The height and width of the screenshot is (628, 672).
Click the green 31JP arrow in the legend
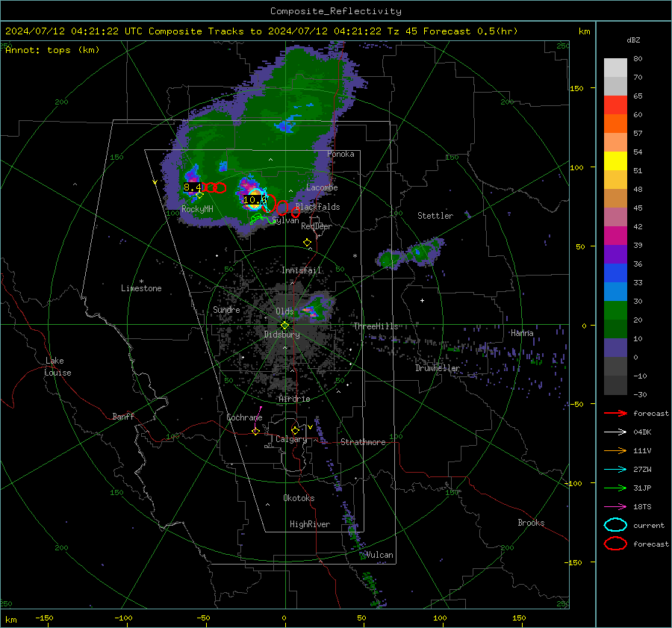[615, 488]
